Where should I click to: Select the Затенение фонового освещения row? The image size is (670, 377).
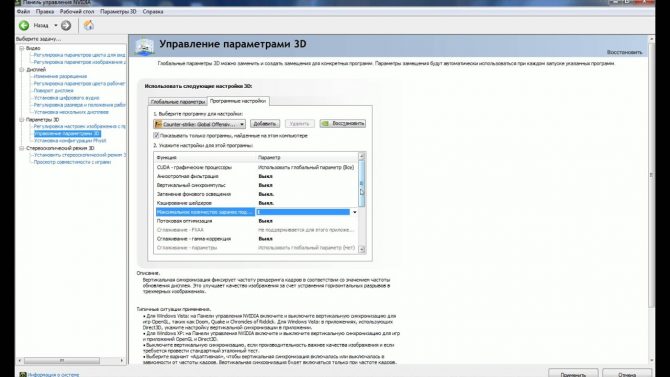[x=256, y=194]
